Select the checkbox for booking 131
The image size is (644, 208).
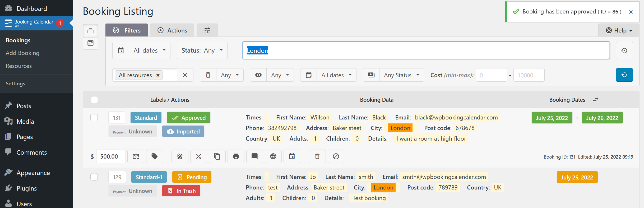click(94, 117)
